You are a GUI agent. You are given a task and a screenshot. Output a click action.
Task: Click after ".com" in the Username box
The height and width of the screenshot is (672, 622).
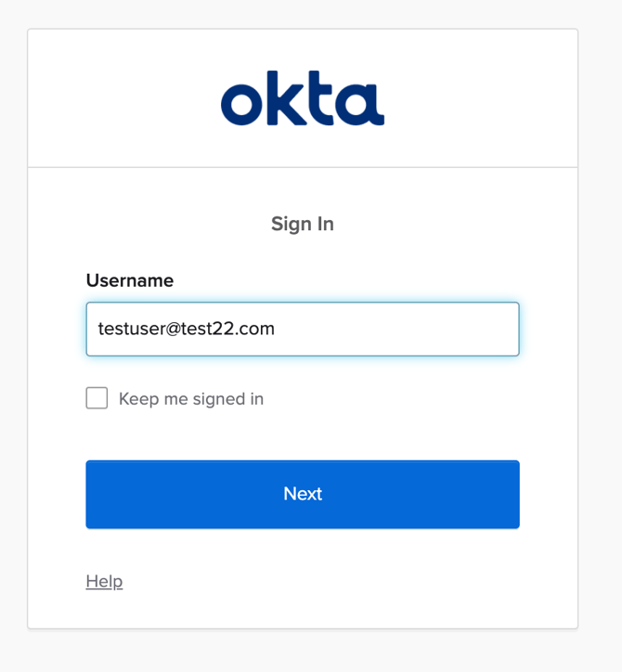(277, 329)
